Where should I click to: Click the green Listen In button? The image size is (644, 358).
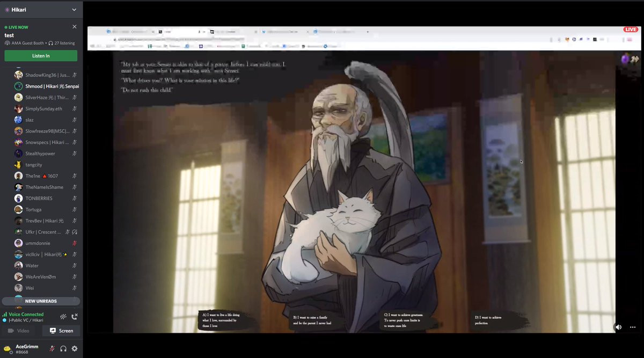[x=41, y=56]
